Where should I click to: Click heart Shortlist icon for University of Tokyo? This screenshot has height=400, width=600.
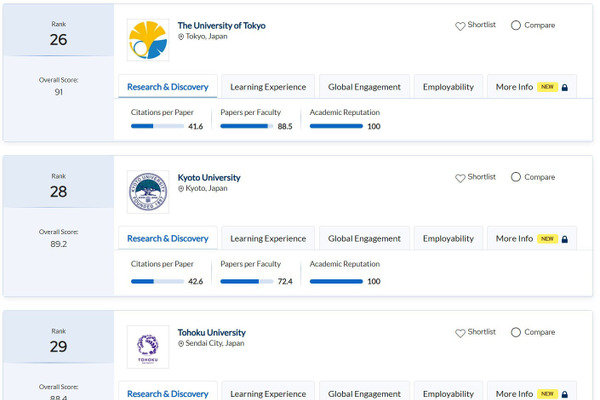[x=460, y=26]
